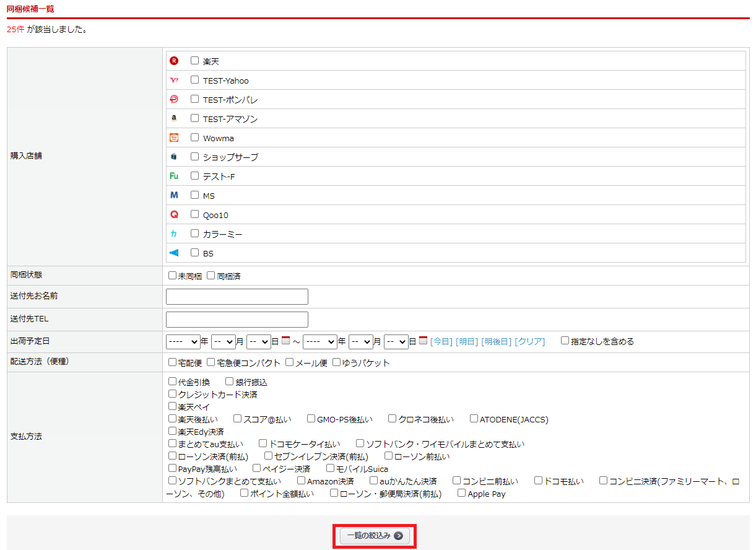Click the MS store icon
Image resolution: width=756 pixels, height=550 pixels.
pos(174,195)
